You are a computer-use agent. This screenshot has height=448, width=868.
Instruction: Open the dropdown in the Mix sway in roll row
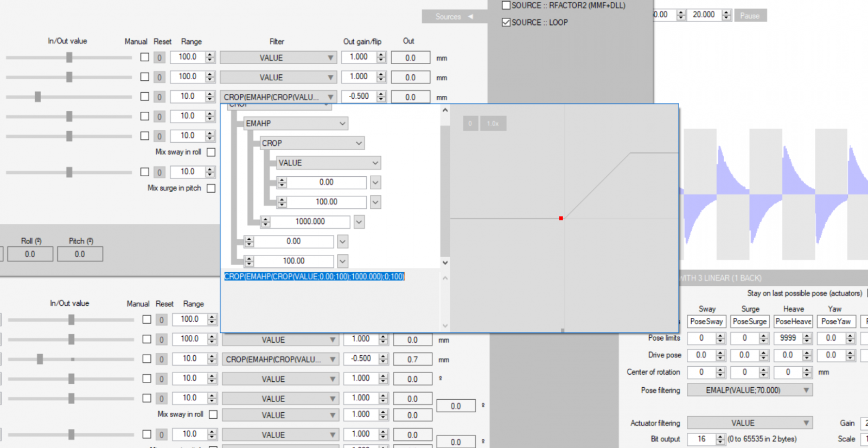point(280,415)
